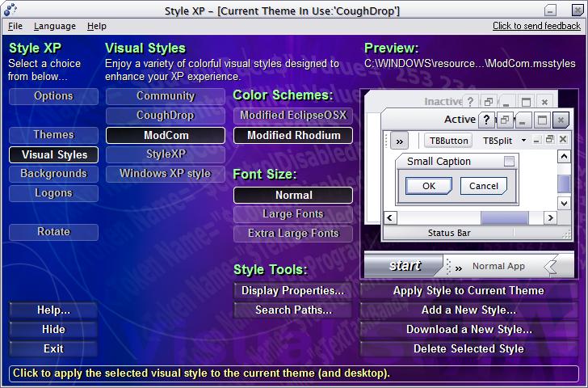The width and height of the screenshot is (588, 388).
Task: Apply Style to Current Theme
Action: [x=468, y=291]
